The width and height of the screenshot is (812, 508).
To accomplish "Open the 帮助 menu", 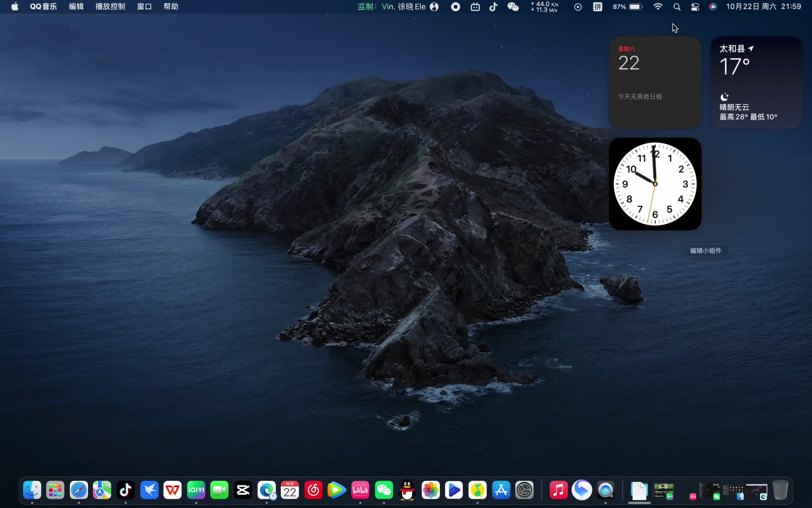I will 171,7.
